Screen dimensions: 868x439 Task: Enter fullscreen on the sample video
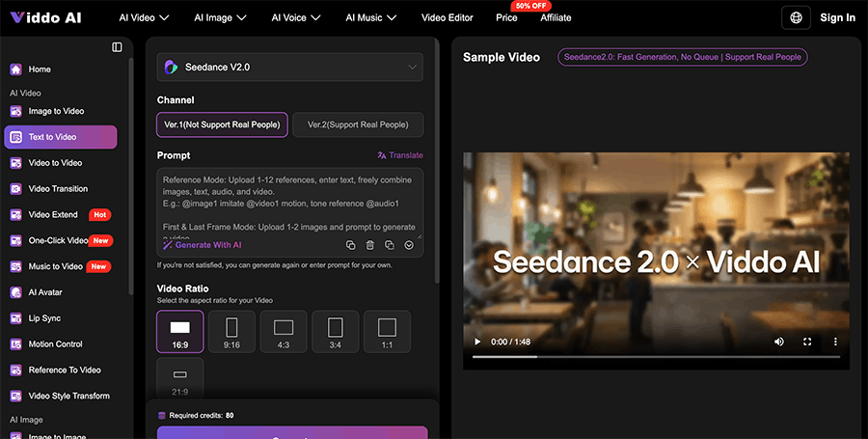tap(807, 342)
